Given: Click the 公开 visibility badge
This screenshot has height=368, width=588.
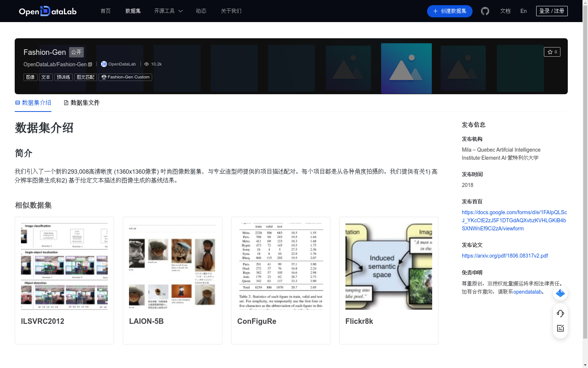Looking at the screenshot, I should pyautogui.click(x=76, y=52).
